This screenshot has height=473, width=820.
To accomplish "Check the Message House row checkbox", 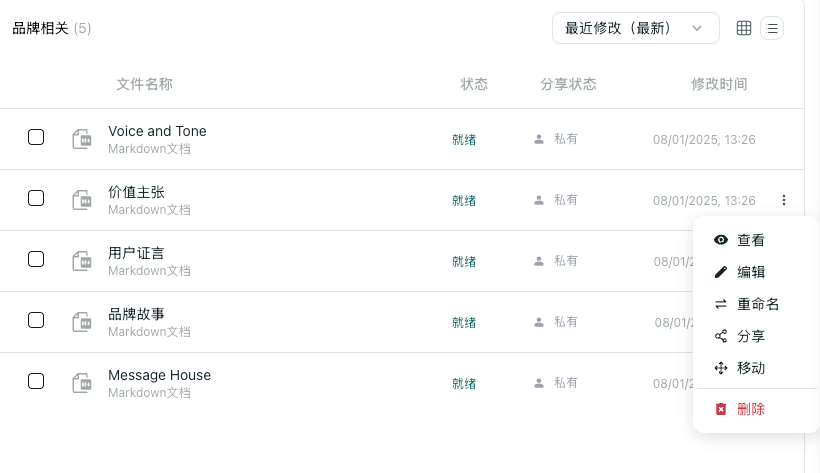I will coord(36,380).
